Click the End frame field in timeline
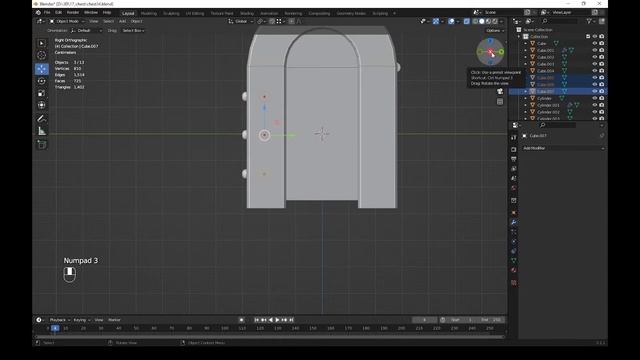The height and width of the screenshot is (360, 640). [490, 320]
